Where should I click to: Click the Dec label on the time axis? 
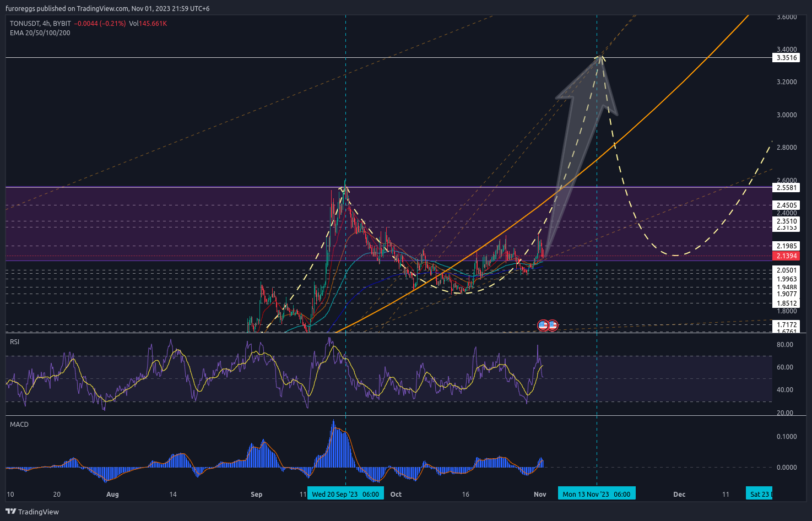tap(679, 495)
